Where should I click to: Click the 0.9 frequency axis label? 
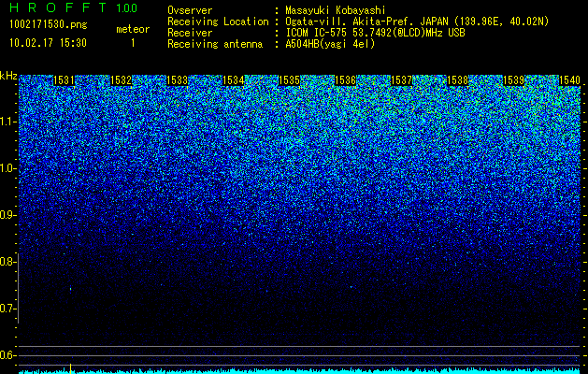7,215
